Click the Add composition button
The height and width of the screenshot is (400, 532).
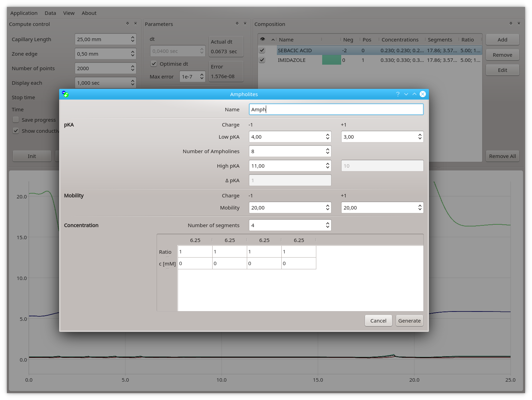(x=502, y=39)
